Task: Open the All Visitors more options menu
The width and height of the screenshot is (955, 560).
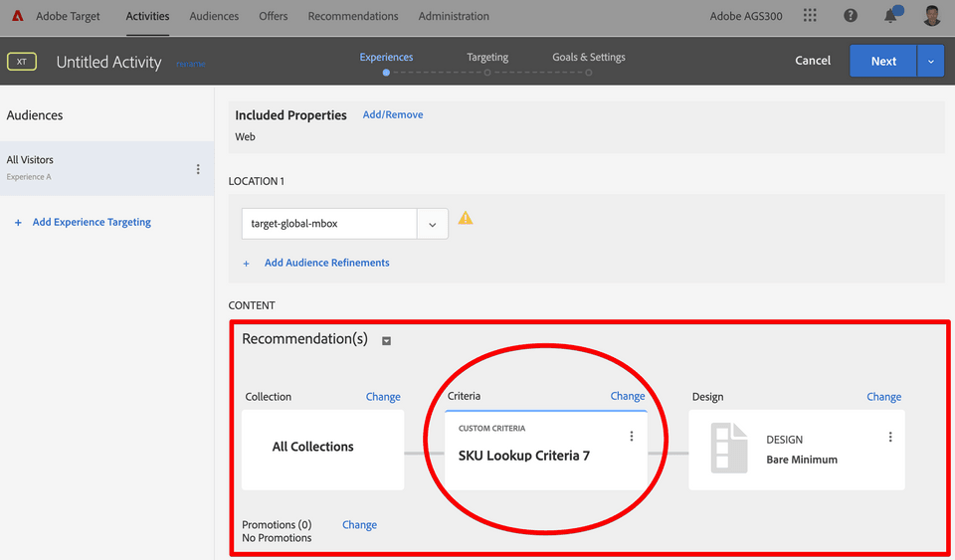Action: [x=198, y=169]
